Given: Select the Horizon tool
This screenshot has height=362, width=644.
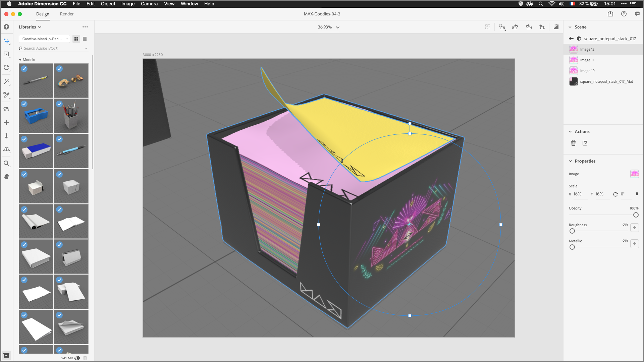Looking at the screenshot, I should click(x=6, y=149).
